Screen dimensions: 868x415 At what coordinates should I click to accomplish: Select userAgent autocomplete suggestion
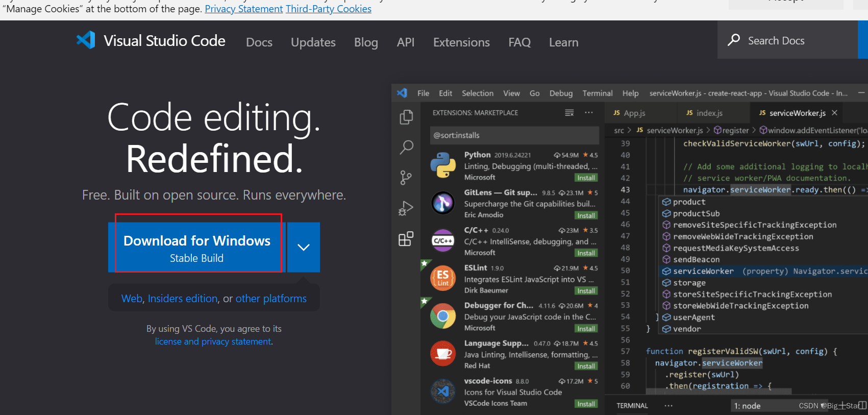(x=763, y=317)
